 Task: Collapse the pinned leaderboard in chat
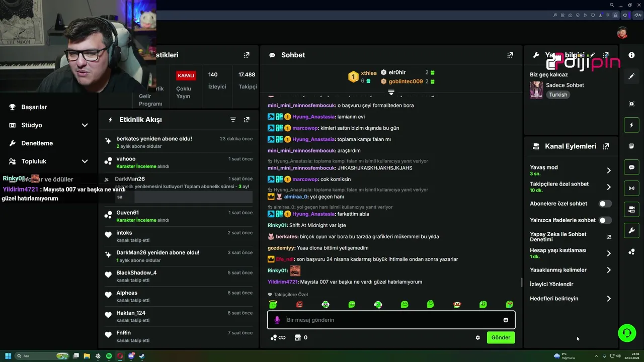click(391, 93)
